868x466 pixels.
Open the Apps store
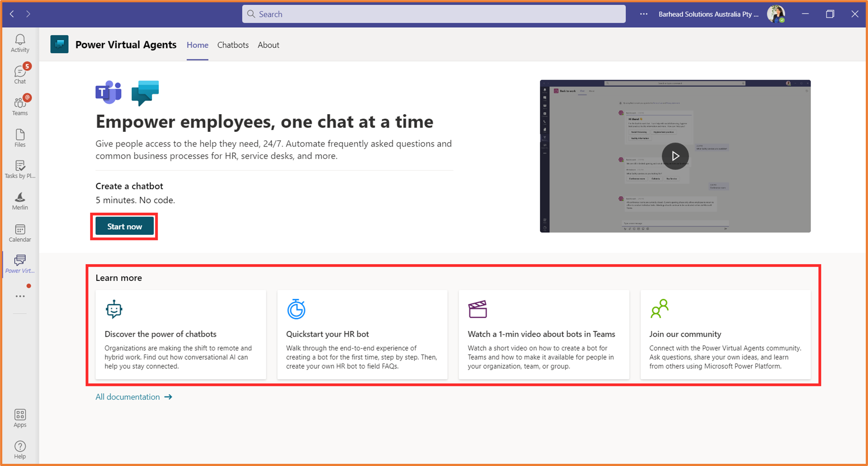20,418
